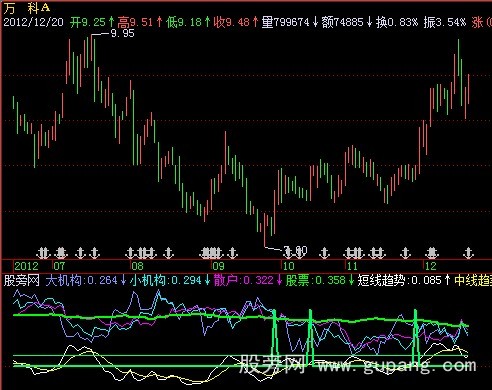Click the turnover amount 额74885 value
The image size is (492, 390).
[x=347, y=22]
